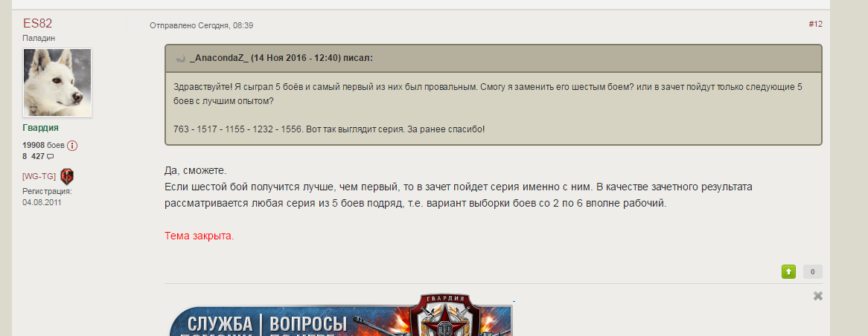
Task: Open the battle stats info icon
Action: [x=72, y=146]
